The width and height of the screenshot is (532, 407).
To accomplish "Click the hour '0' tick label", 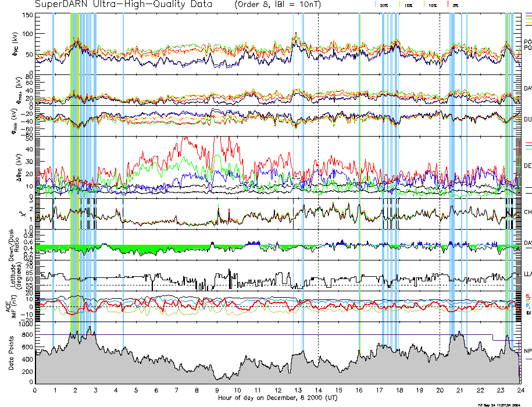I will (35, 390).
